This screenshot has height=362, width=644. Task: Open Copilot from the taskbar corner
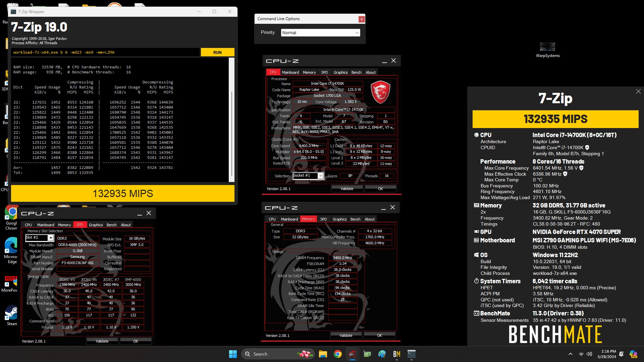[x=633, y=354]
